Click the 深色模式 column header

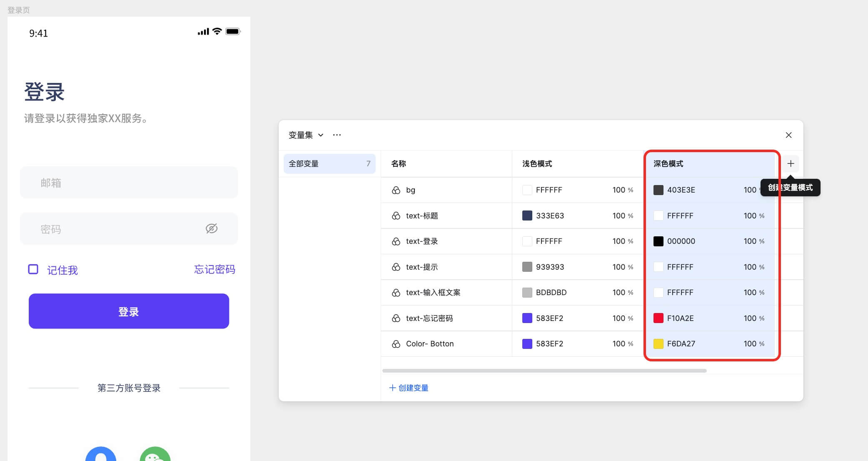668,164
